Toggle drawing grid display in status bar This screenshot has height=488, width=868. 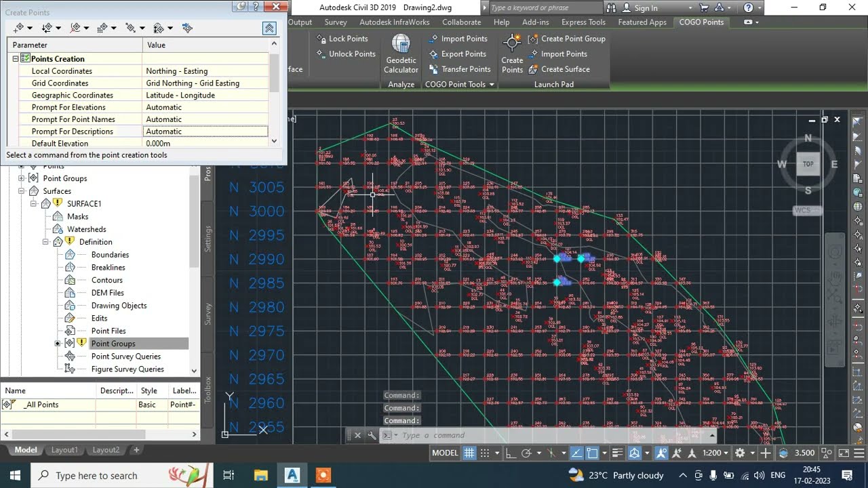[x=469, y=453]
